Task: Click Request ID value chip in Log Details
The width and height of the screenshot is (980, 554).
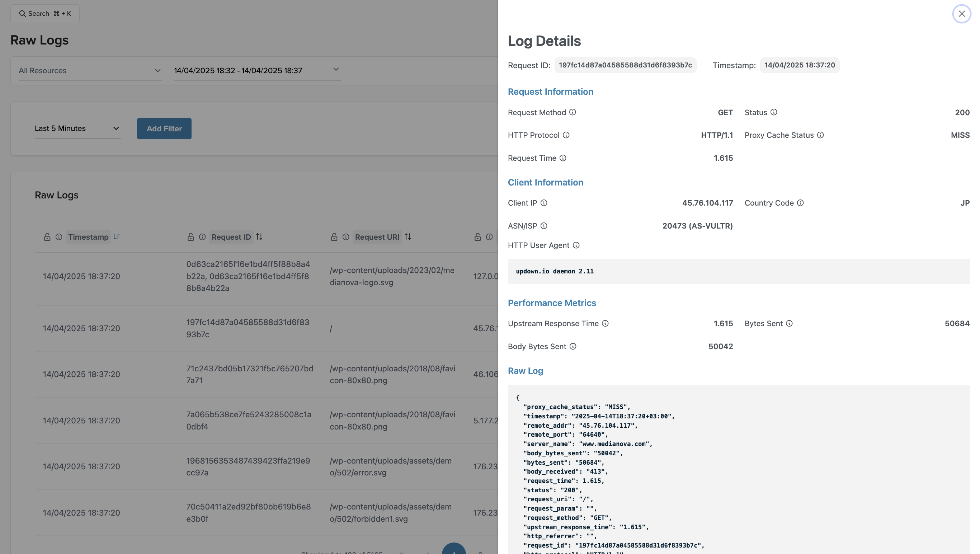Action: (625, 65)
